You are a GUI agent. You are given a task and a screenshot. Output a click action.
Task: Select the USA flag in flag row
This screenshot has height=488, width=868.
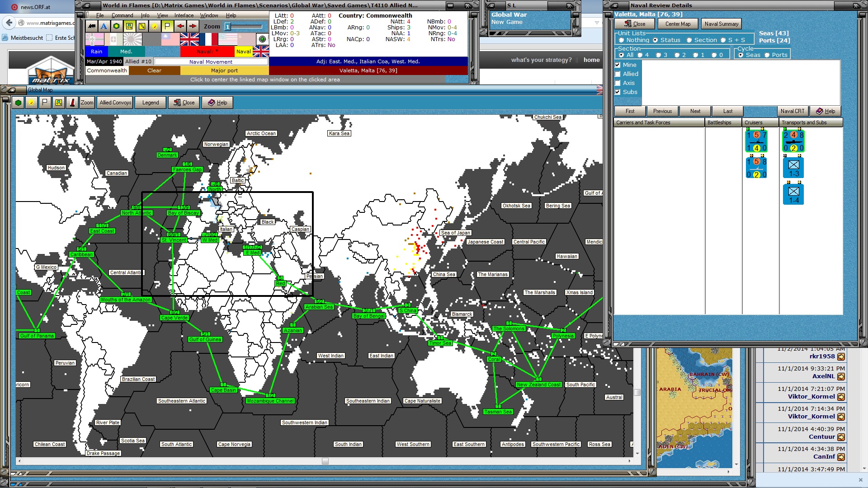click(227, 39)
